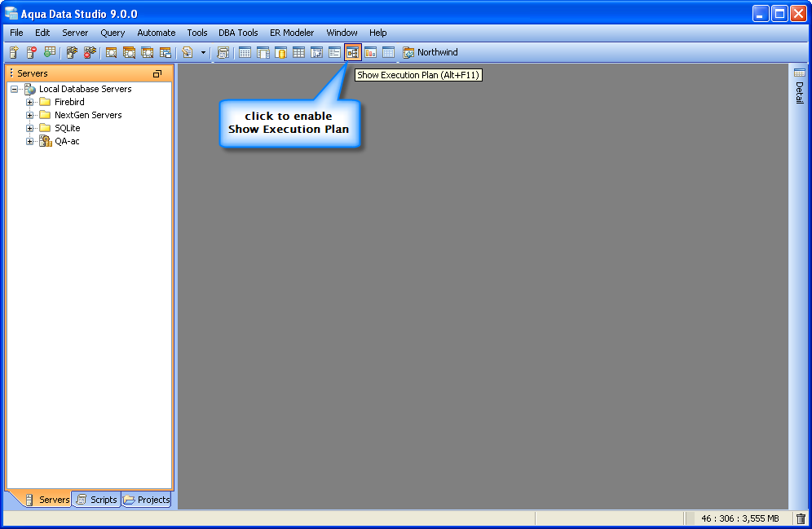812x529 pixels.
Task: Click the Northwind database label
Action: click(x=438, y=52)
